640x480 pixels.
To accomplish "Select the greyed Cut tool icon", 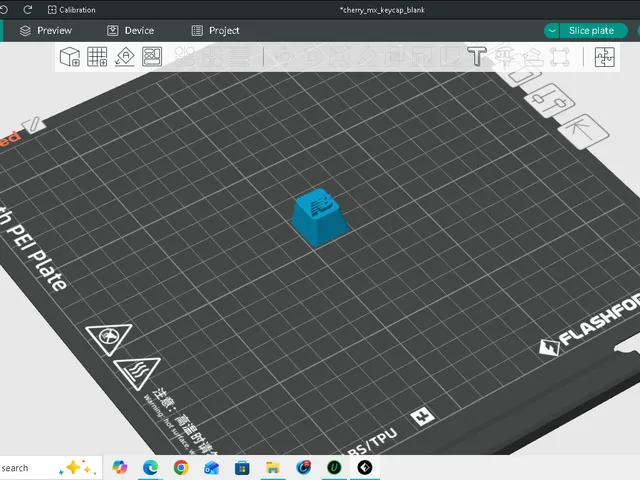I will point(395,56).
